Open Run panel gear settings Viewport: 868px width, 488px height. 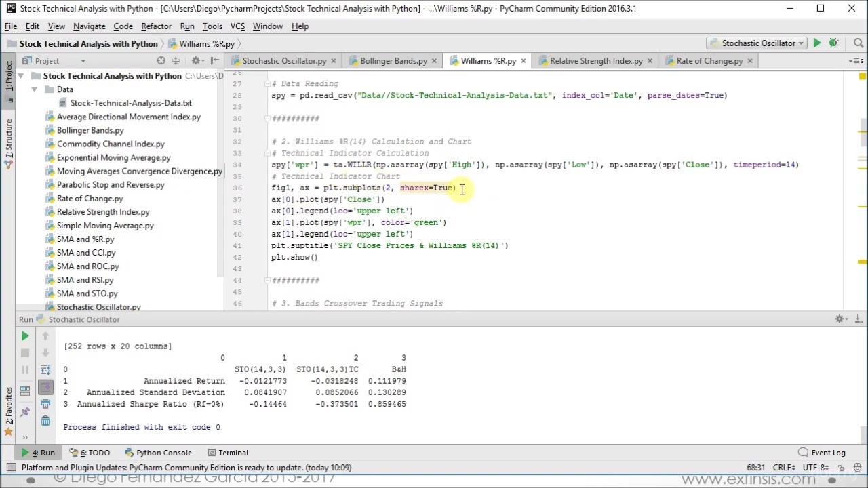click(842, 319)
